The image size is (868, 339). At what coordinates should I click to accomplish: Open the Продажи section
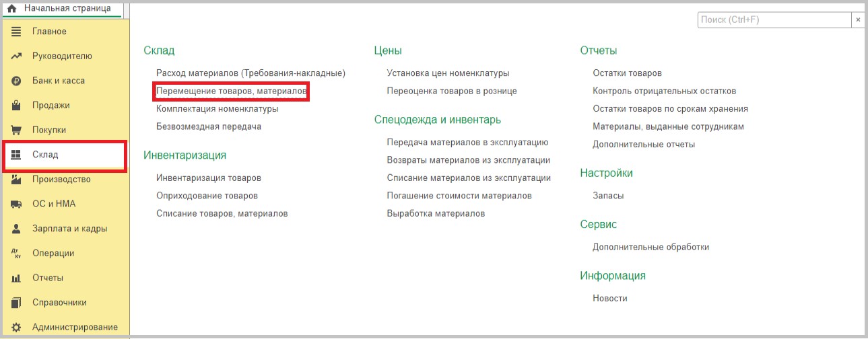[51, 106]
